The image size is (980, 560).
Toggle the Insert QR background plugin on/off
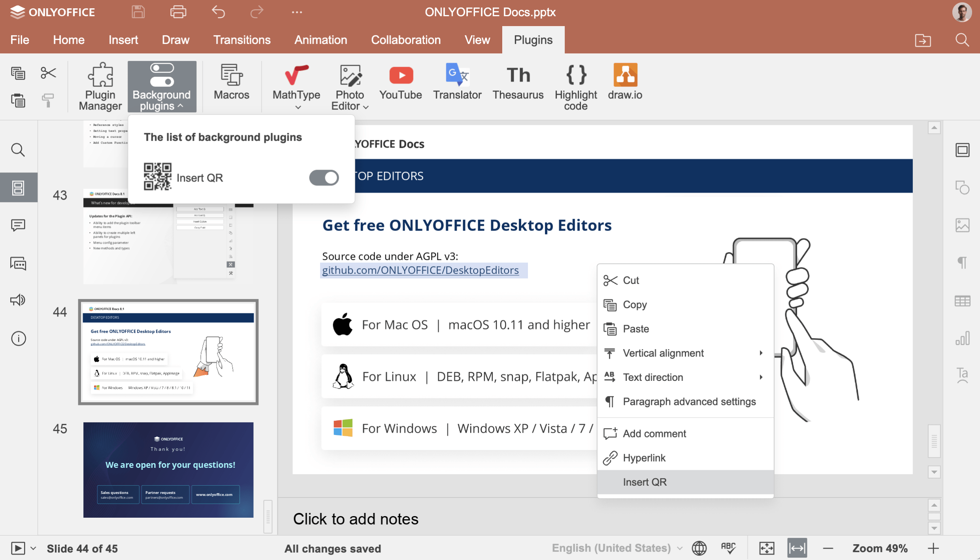323,176
